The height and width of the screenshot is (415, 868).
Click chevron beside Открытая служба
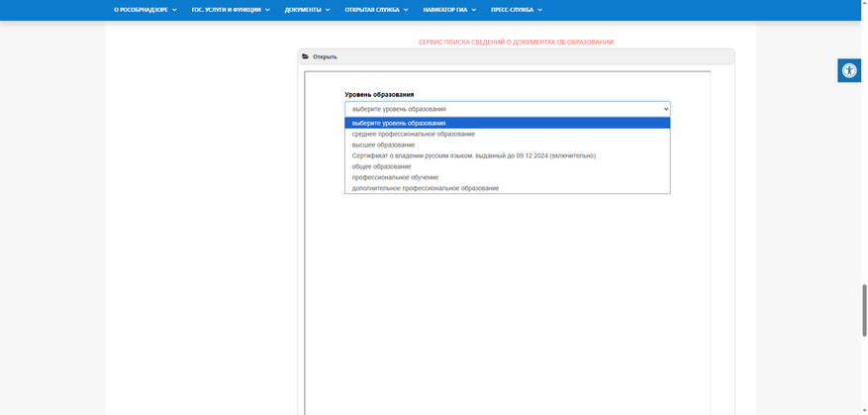click(x=406, y=10)
